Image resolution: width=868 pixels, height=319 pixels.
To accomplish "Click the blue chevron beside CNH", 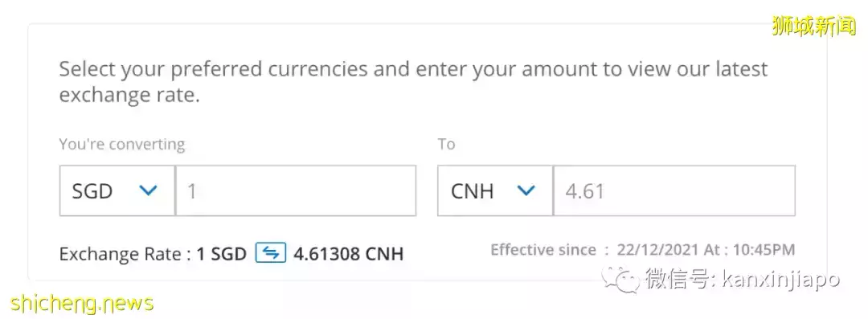I will tap(526, 190).
